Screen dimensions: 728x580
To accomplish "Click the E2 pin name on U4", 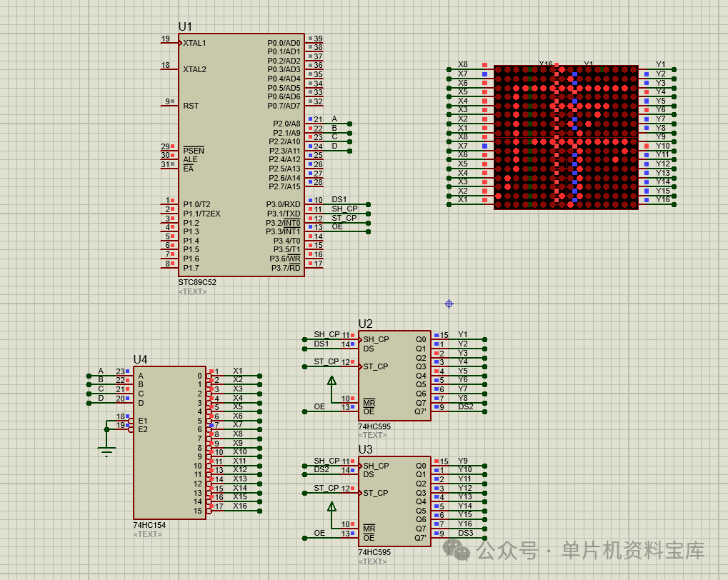I will click(143, 429).
